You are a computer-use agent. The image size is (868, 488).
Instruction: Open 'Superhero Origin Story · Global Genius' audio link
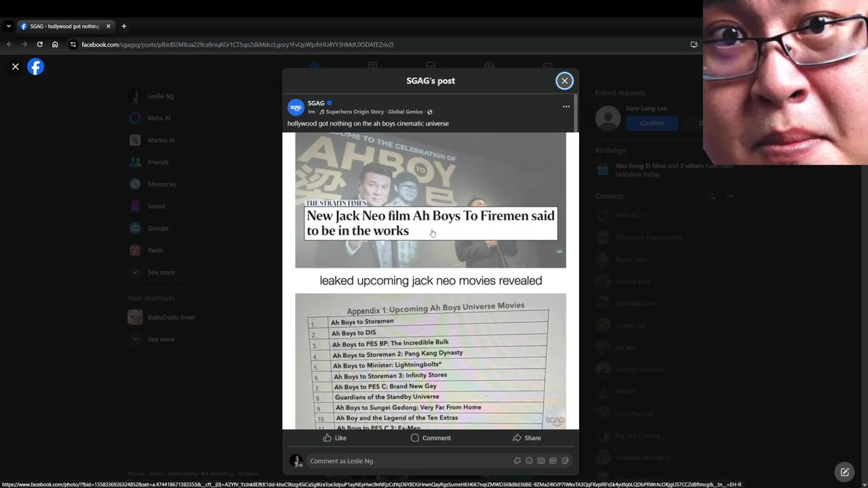click(374, 112)
